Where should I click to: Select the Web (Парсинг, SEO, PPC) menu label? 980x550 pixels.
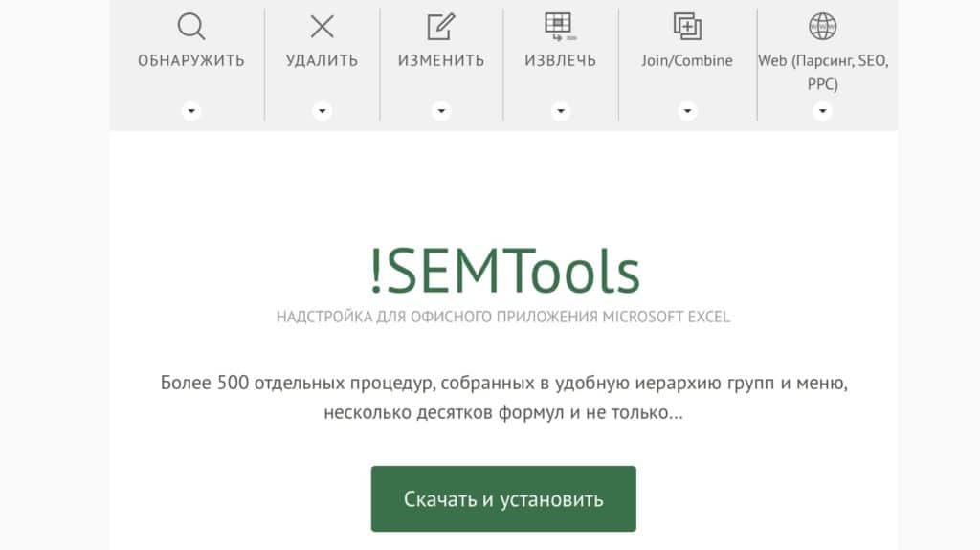coord(823,72)
